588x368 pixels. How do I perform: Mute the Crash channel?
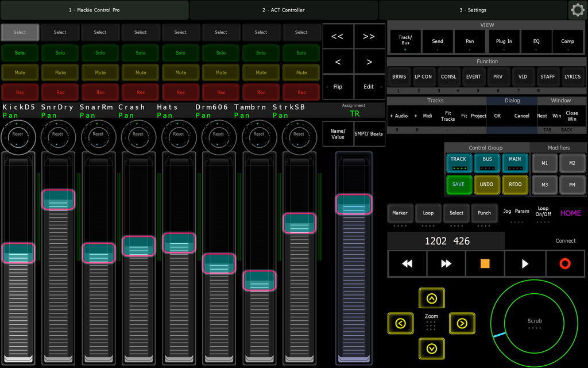point(141,72)
